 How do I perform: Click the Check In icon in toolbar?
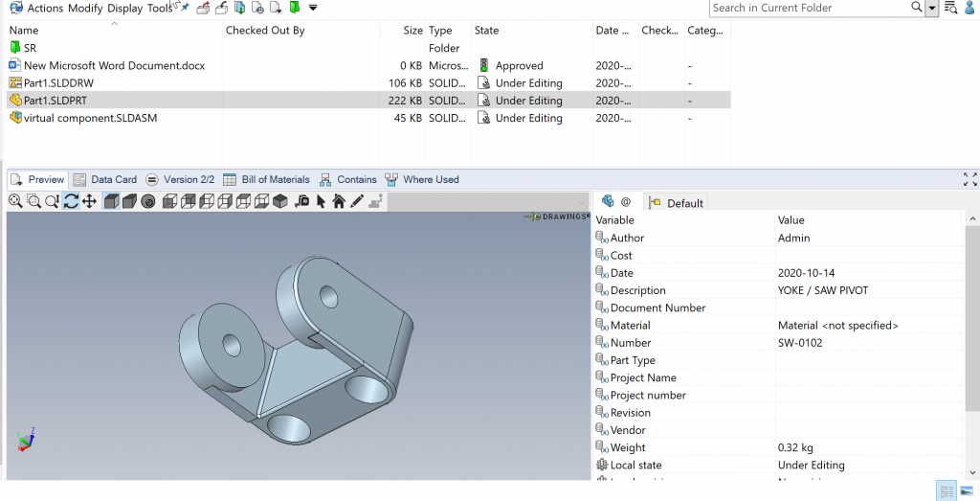click(x=222, y=8)
